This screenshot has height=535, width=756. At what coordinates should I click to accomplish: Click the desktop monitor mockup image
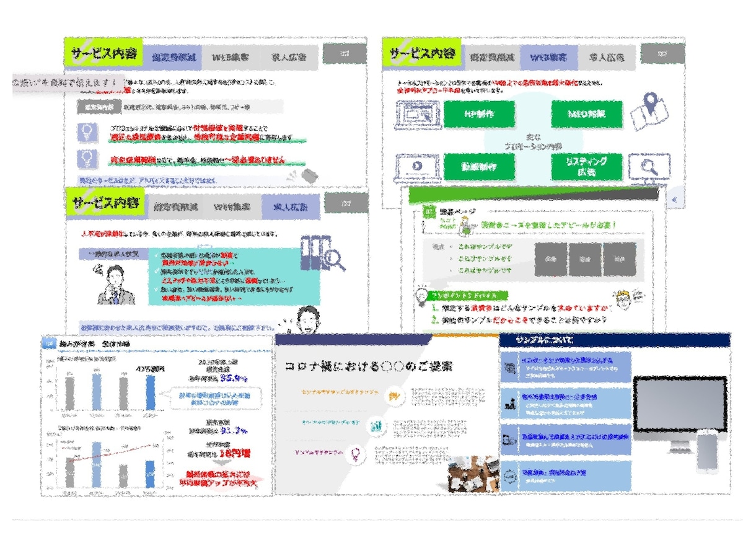coord(680,413)
